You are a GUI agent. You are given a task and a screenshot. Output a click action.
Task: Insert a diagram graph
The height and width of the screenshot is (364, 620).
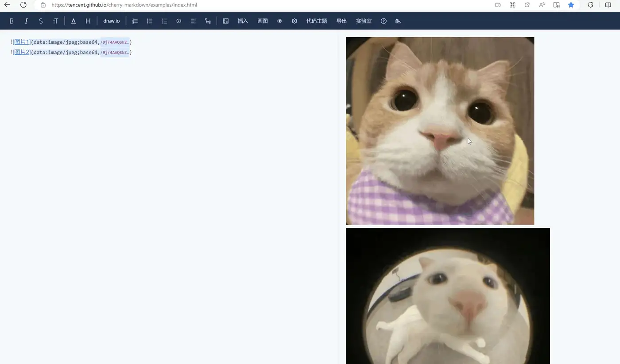[x=208, y=21]
